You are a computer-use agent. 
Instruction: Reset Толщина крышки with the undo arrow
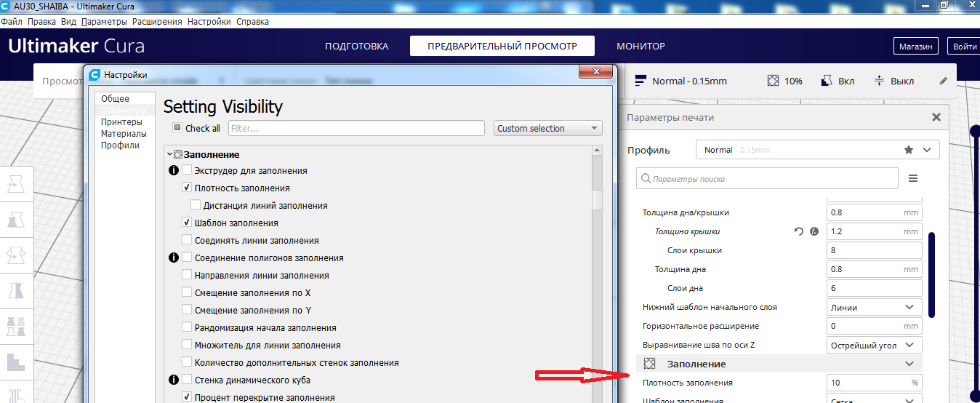tap(799, 231)
